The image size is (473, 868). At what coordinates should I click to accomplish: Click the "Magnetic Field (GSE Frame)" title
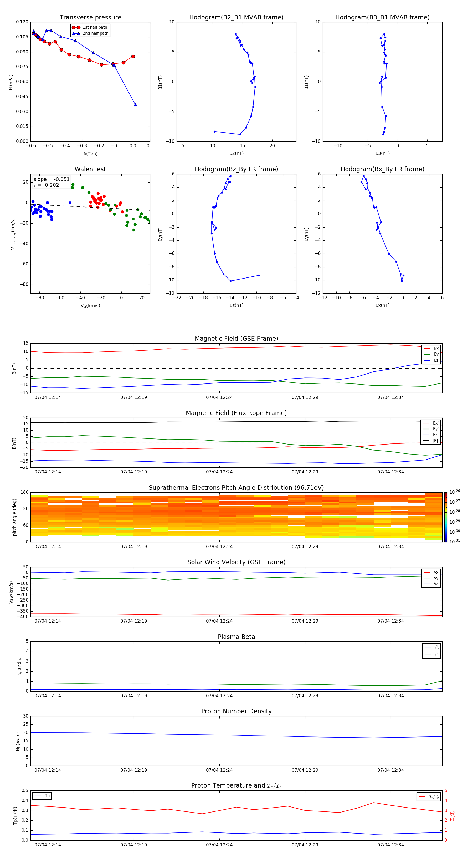236,339
